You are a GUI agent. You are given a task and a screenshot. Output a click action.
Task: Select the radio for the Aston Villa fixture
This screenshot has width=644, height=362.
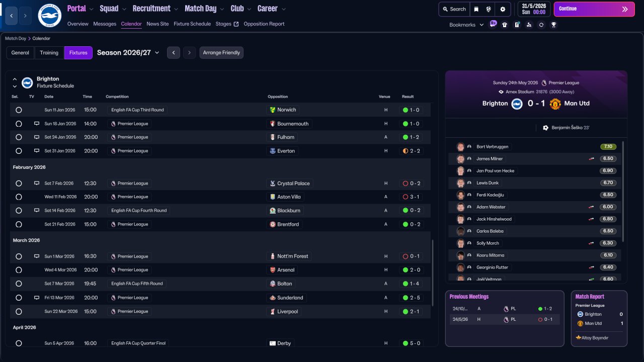(19, 197)
